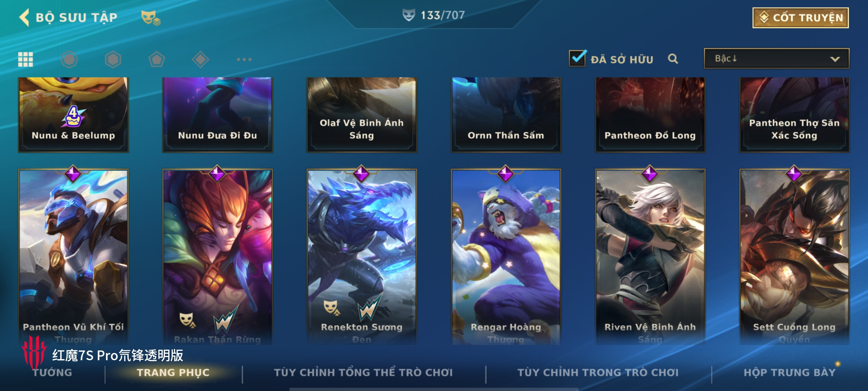This screenshot has width=868, height=391.
Task: Open more filters via three dots
Action: click(x=244, y=59)
